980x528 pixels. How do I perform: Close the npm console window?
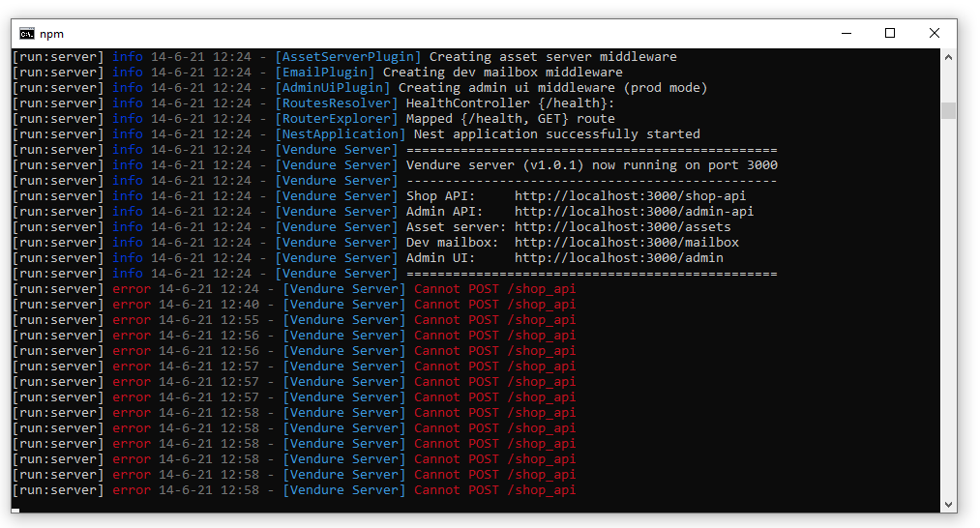click(935, 33)
